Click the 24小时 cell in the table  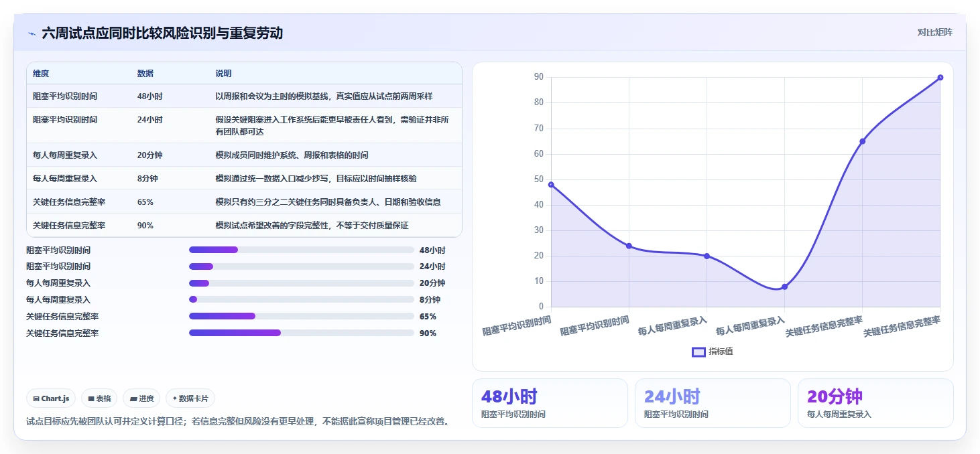pos(149,120)
